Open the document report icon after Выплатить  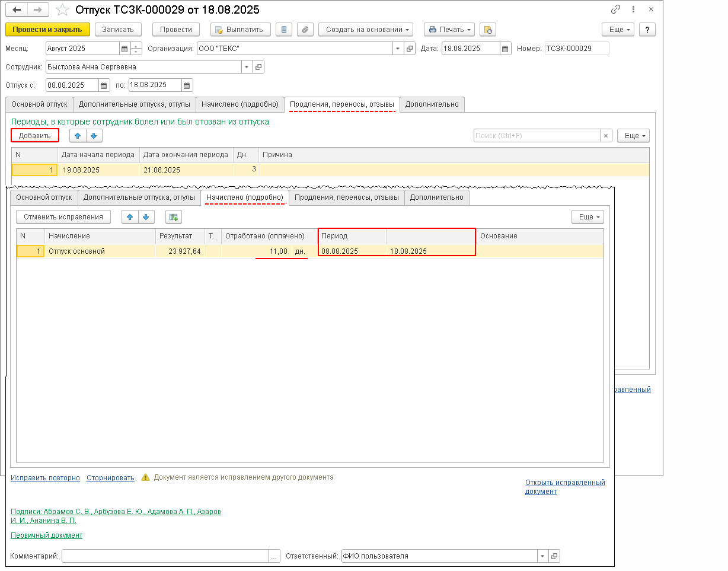point(284,30)
